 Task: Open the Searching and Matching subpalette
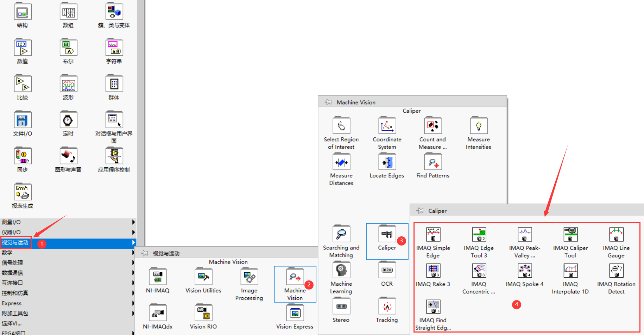[x=341, y=234]
